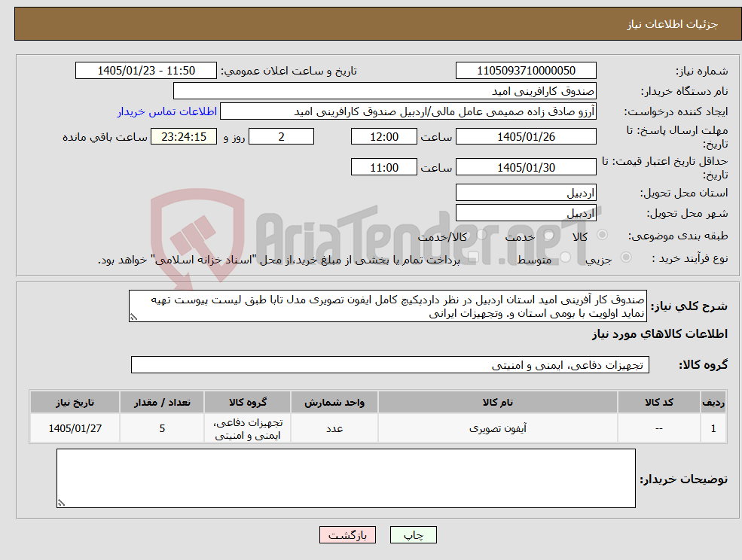Click the row number cell 1

pyautogui.click(x=713, y=428)
